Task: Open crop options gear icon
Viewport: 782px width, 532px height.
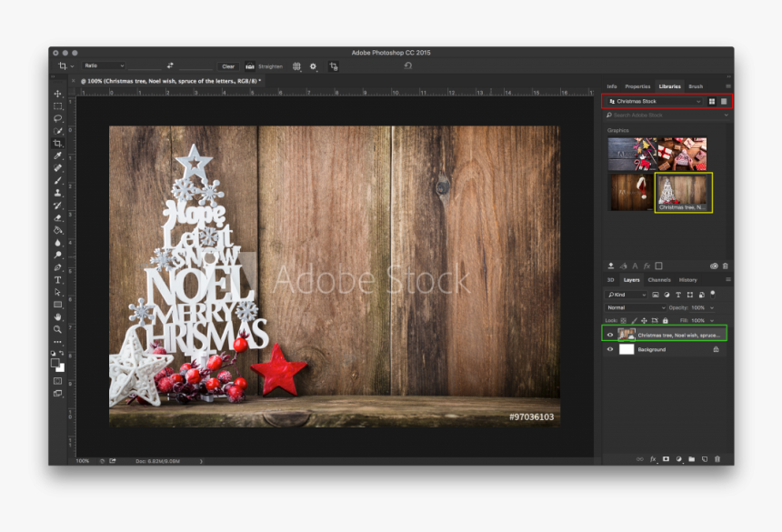Action: pos(313,65)
